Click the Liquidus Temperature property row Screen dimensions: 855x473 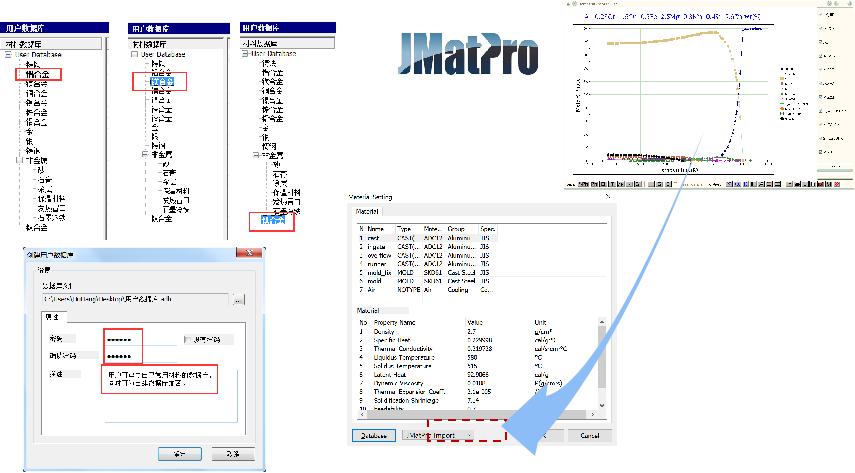pos(477,357)
